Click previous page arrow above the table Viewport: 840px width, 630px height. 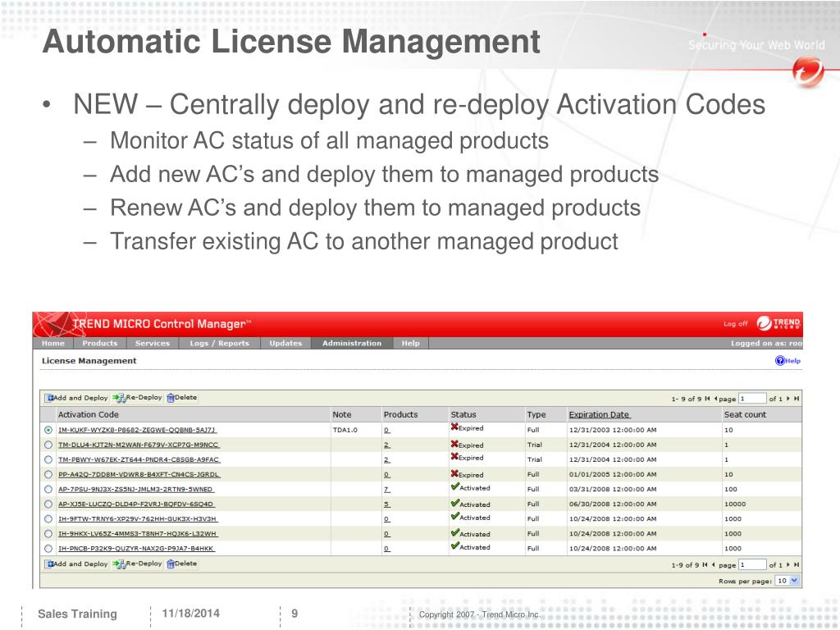715,399
